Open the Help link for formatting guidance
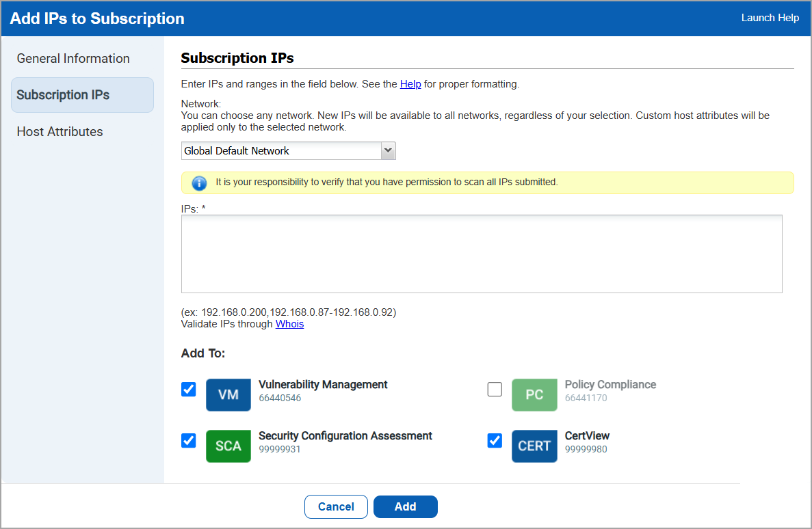The image size is (812, 529). coord(410,83)
